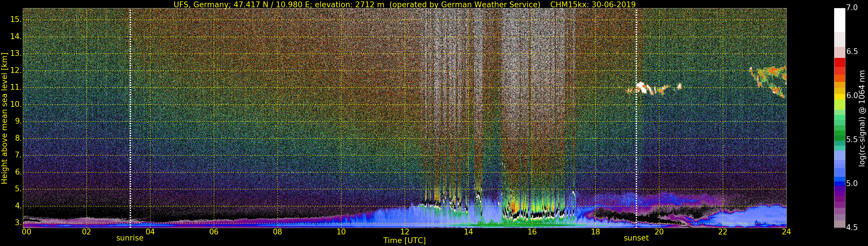Select height-axis tick label '7.'
The image size is (868, 246).
[18, 155]
